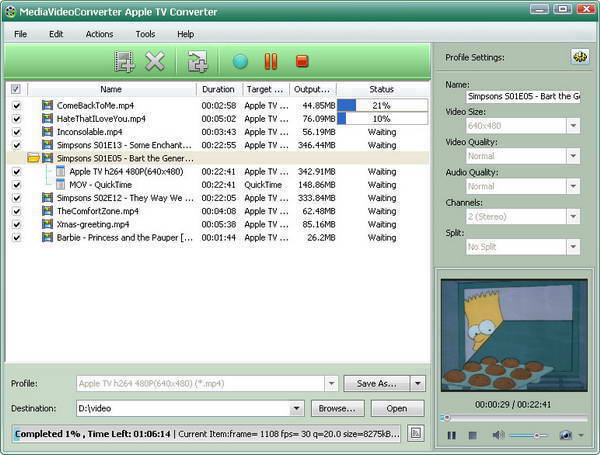Open the File menu
The image size is (600, 455).
point(20,34)
